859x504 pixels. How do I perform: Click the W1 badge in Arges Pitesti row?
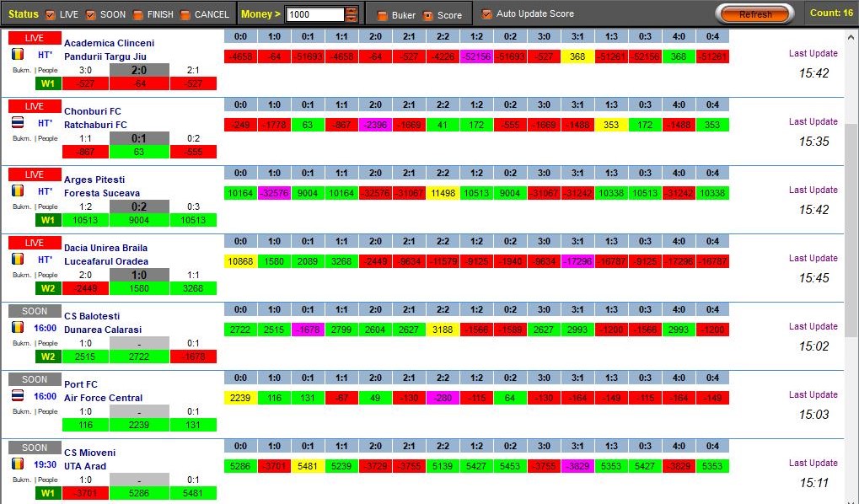[46, 220]
